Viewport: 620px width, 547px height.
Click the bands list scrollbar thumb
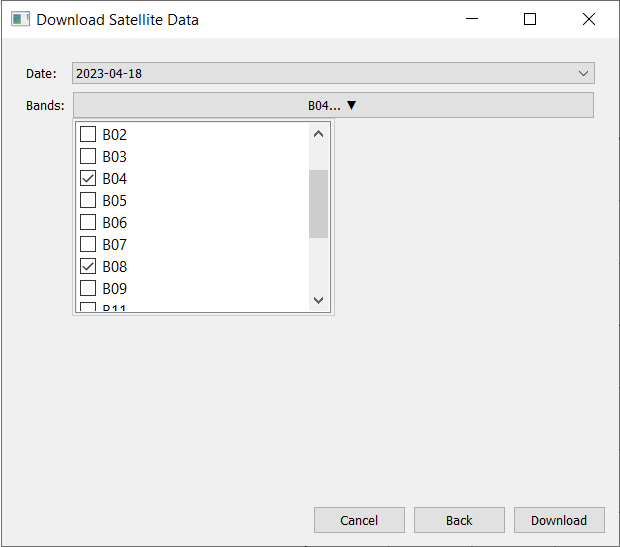tap(318, 203)
